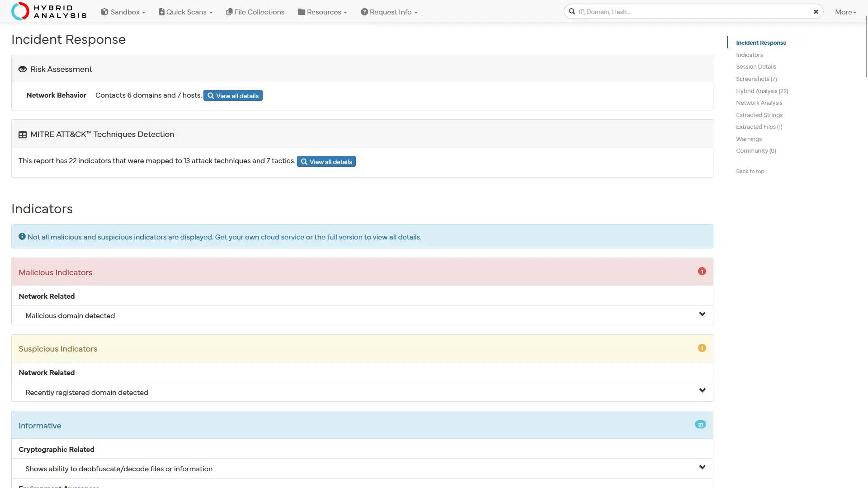Click the Request Info question icon
868x488 pixels.
tap(364, 12)
